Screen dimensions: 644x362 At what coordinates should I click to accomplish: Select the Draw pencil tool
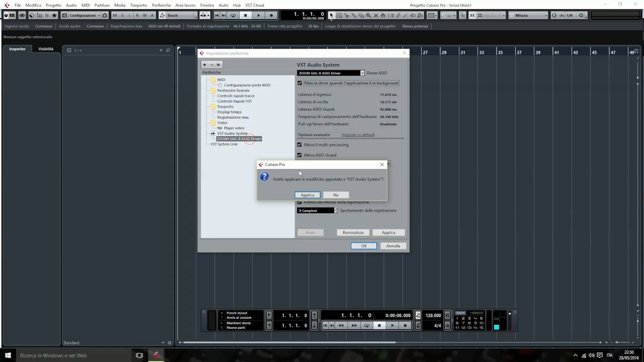click(398, 15)
